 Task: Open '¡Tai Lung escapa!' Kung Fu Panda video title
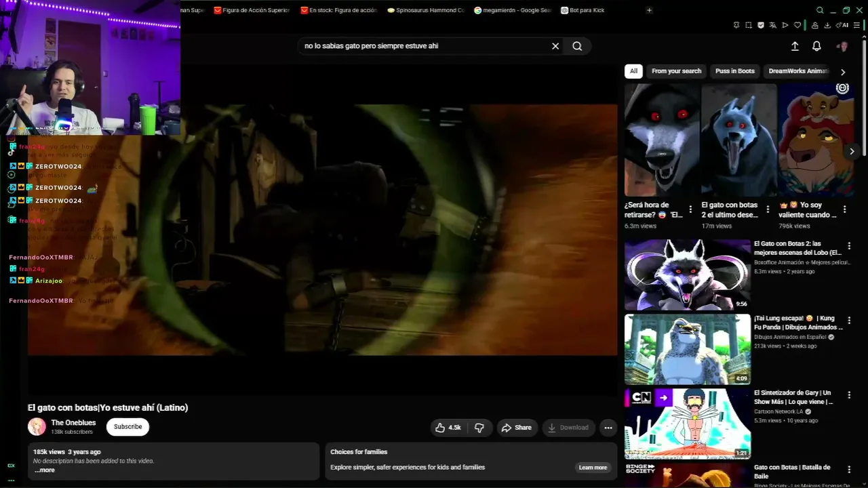[x=798, y=323]
